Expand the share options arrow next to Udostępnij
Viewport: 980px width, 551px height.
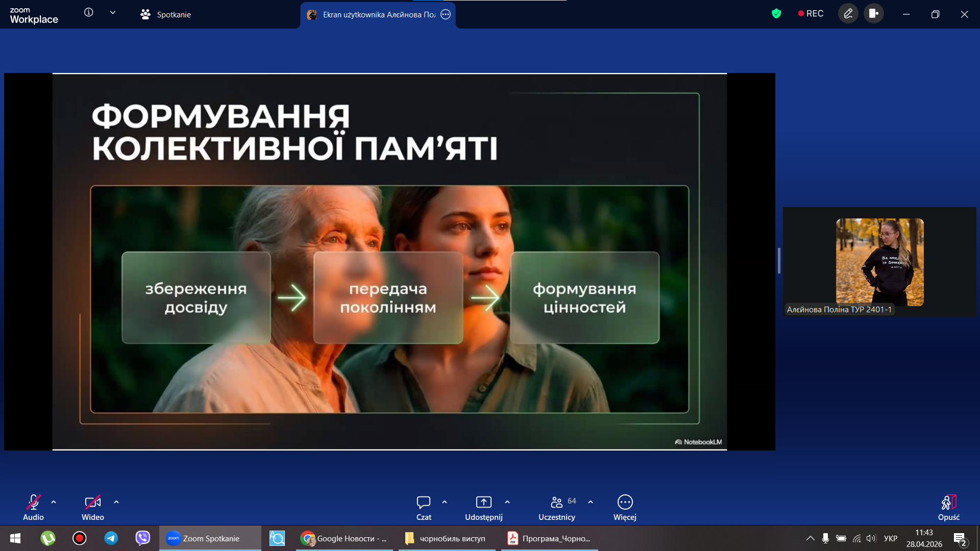click(x=507, y=502)
